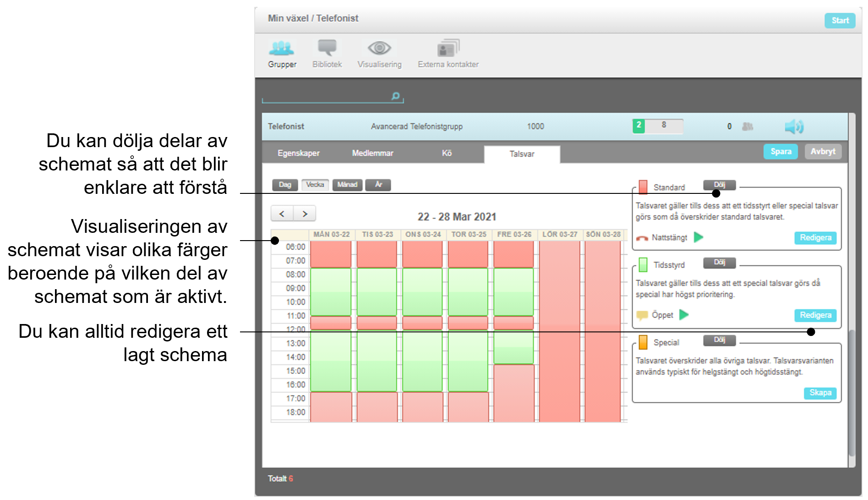
Task: Hide the Special schedule with Dölj
Action: click(720, 340)
